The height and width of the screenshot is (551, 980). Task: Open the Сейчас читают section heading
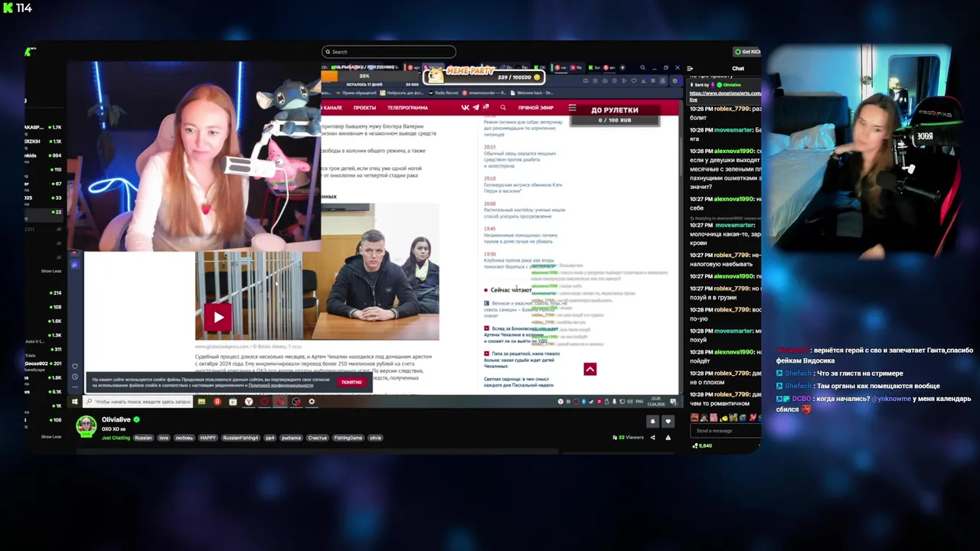point(511,290)
